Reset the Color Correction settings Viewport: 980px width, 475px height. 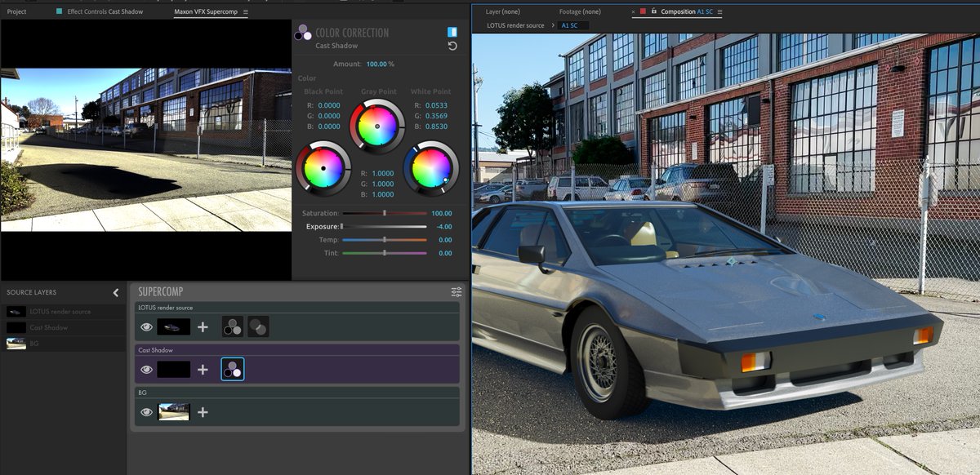452,46
